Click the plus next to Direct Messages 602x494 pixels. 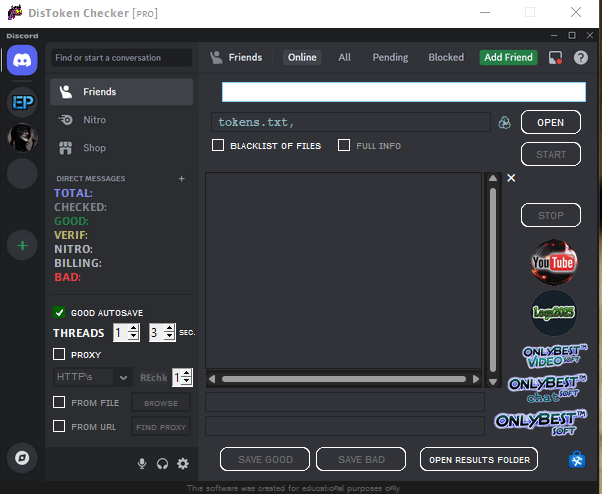click(182, 178)
